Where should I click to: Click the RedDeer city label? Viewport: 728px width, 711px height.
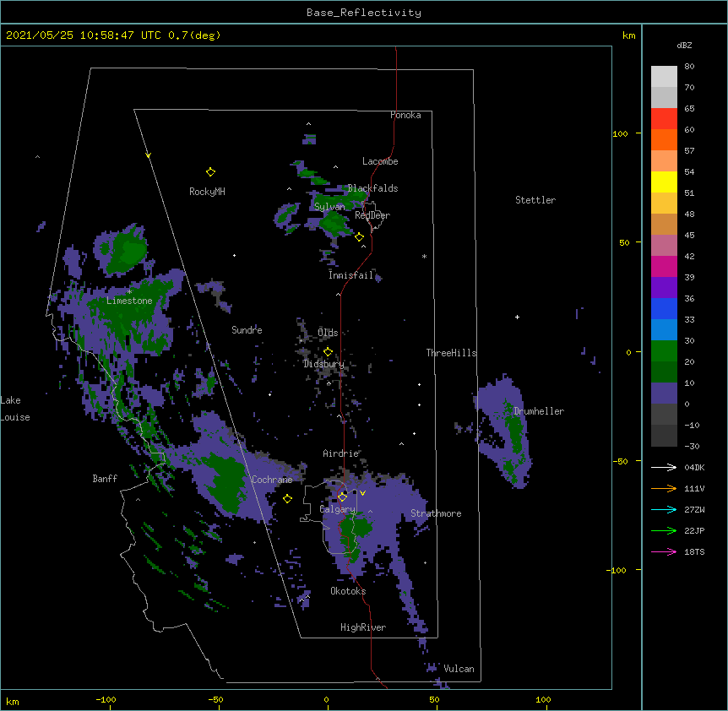click(372, 215)
